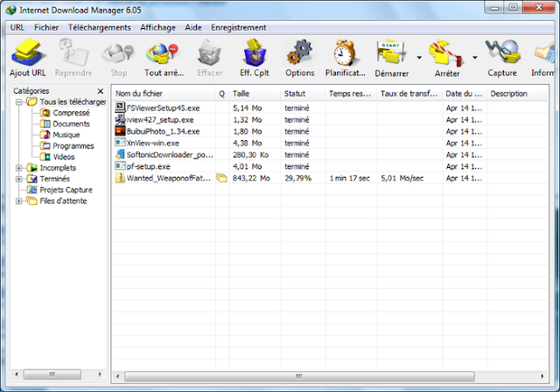Sort by the Nom du fichier column

[x=164, y=94]
